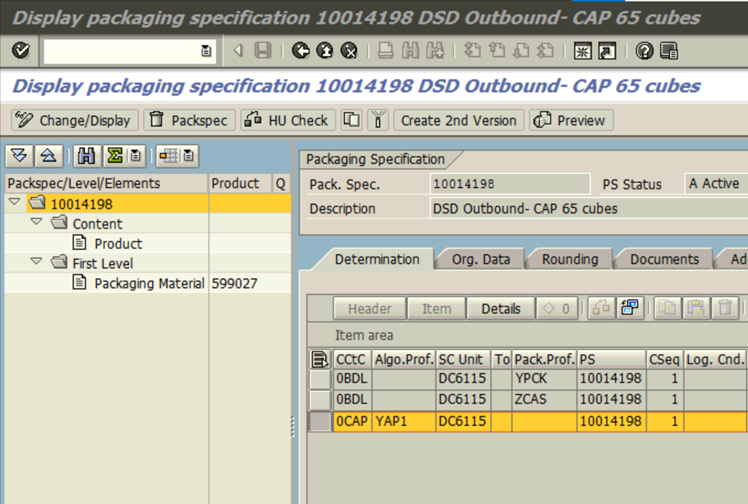The width and height of the screenshot is (748, 504).
Task: Click the green Back arrow icon
Action: (x=301, y=50)
